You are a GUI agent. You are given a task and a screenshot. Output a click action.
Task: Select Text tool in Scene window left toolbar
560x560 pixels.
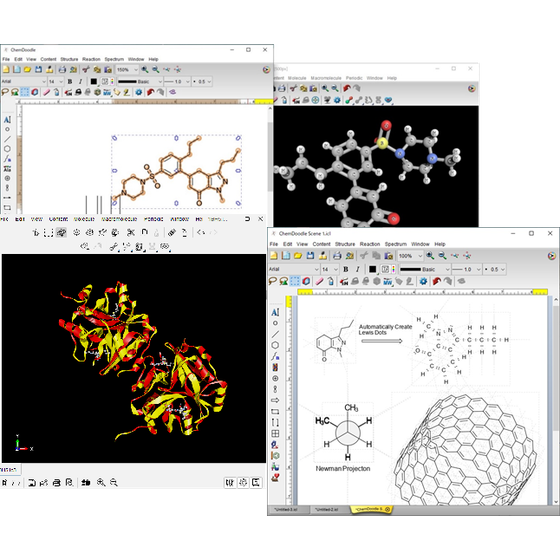275,312
